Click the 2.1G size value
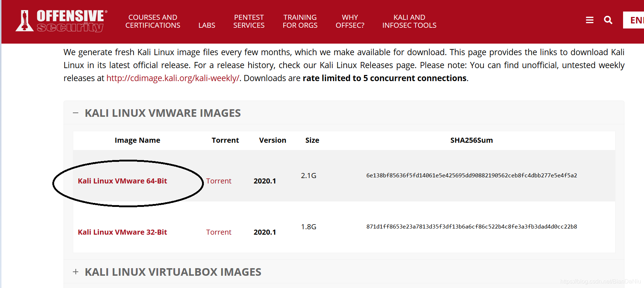Screen dimensions: 644x288 coord(308,176)
